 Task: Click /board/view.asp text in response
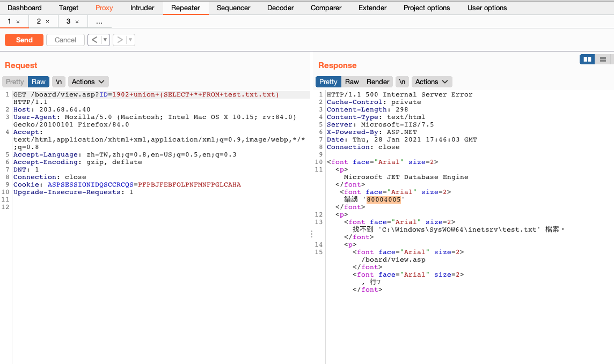click(x=393, y=259)
